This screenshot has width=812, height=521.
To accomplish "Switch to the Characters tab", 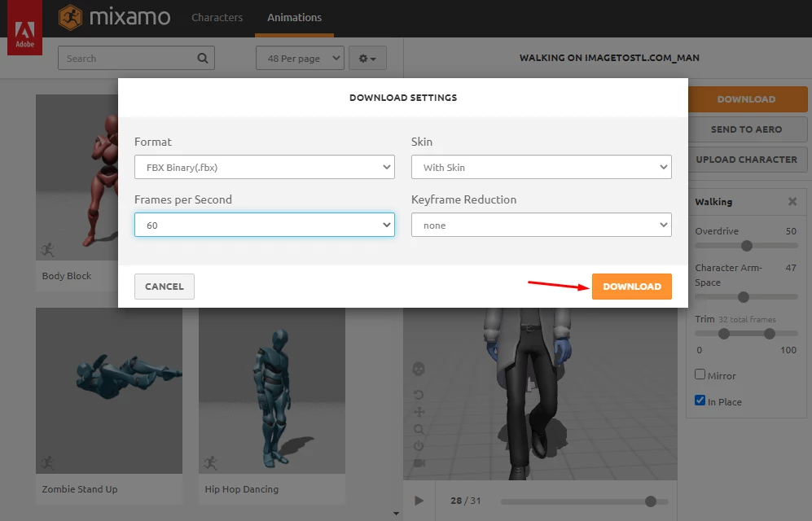I will click(217, 18).
